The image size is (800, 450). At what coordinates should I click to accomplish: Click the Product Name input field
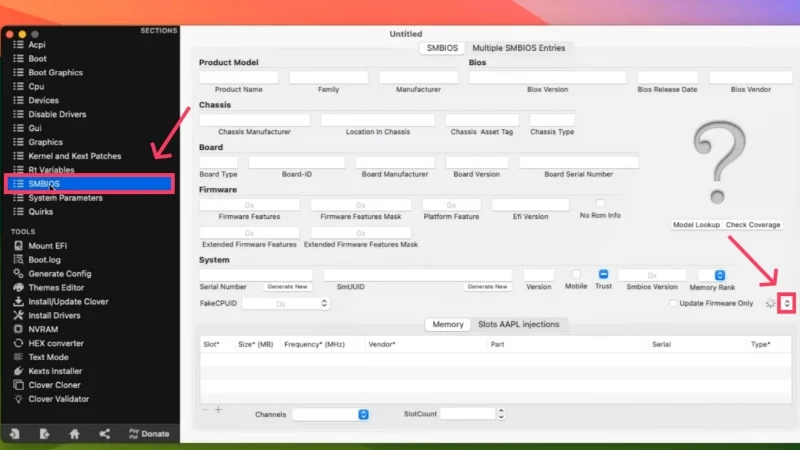pyautogui.click(x=238, y=77)
